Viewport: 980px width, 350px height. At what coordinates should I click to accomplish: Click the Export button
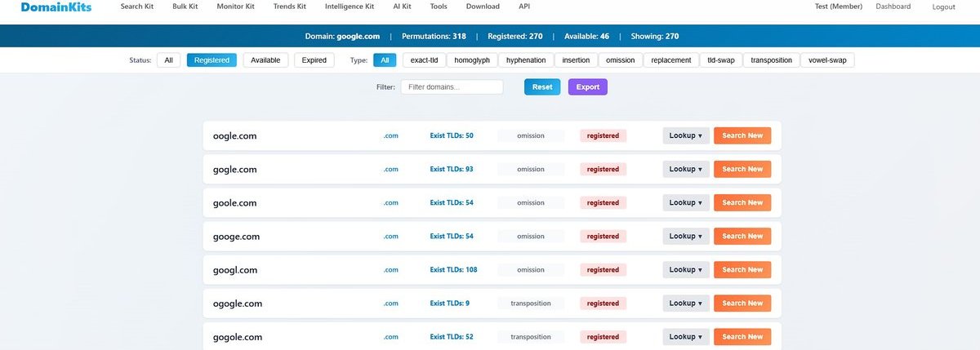(588, 86)
